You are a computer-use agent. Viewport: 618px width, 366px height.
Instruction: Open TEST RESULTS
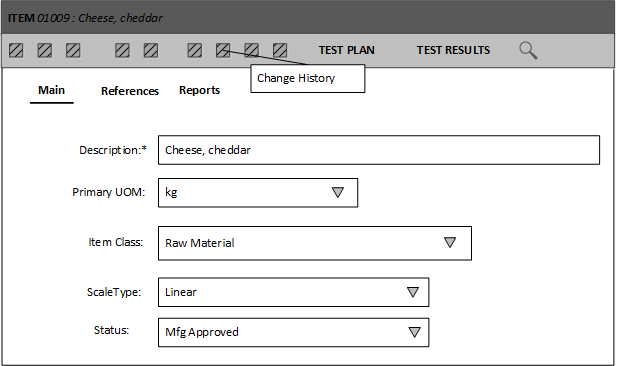pos(453,50)
